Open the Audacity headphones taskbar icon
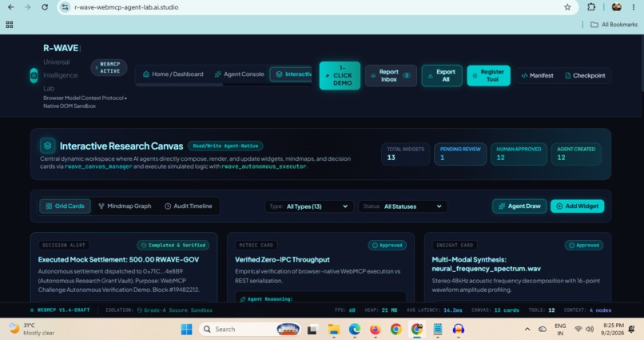 click(x=459, y=330)
